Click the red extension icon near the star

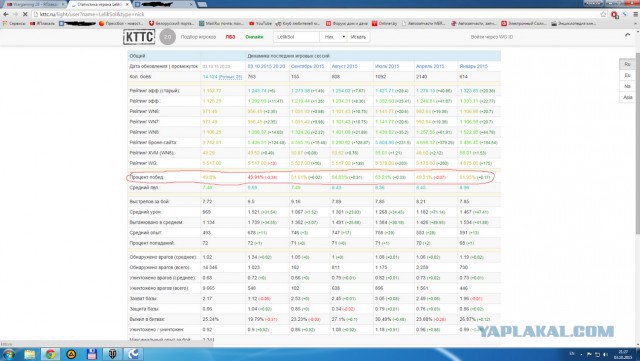click(x=614, y=15)
